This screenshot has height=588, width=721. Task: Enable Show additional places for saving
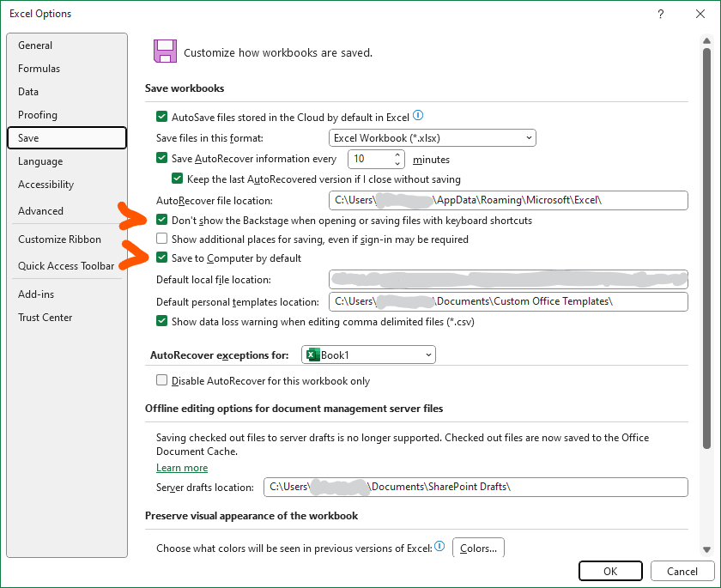point(161,239)
